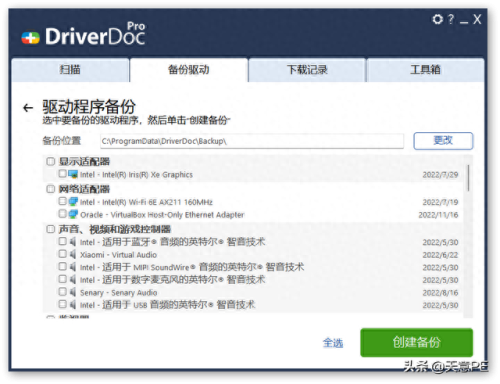Click the help question mark icon
Image resolution: width=500 pixels, height=384 pixels.
[x=451, y=19]
